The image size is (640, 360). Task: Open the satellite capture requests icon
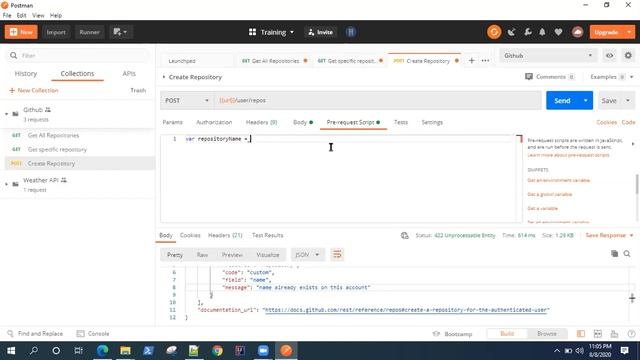click(511, 32)
